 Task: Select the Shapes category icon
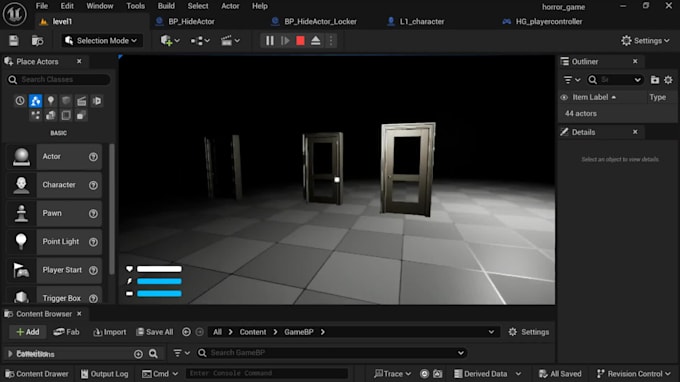(x=66, y=101)
